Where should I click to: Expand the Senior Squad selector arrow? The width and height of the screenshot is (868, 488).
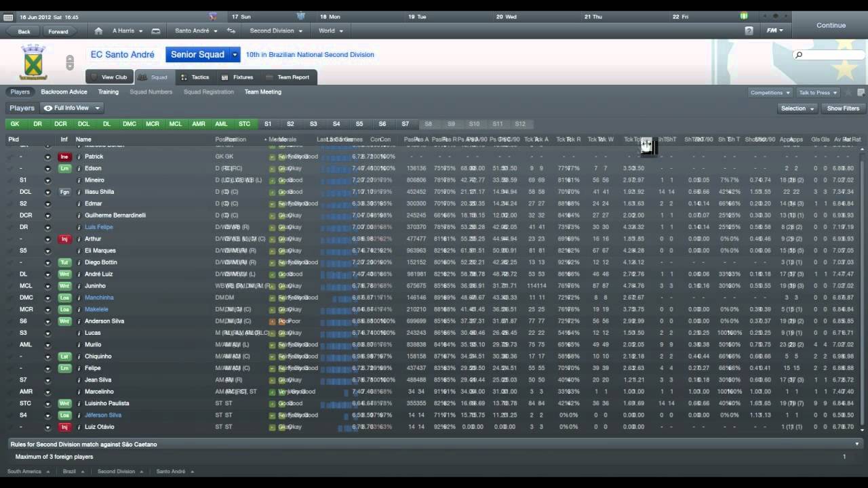coord(235,55)
